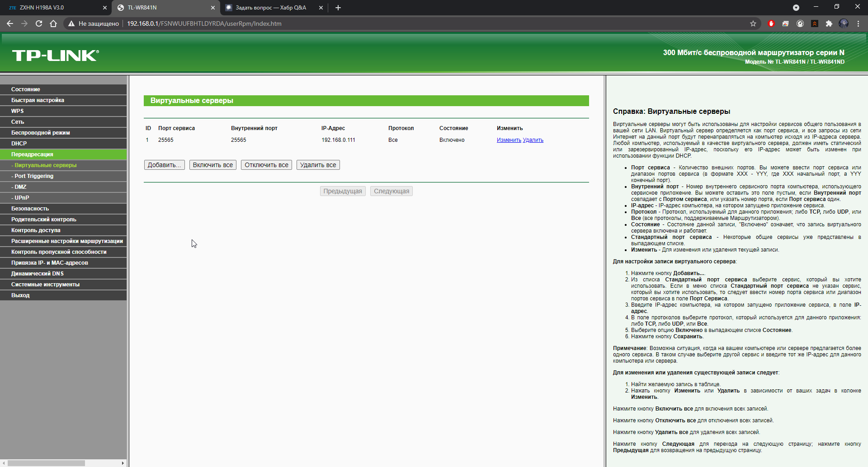Open DMZ submenu item
Viewport: 868px width, 467px height.
pos(63,187)
